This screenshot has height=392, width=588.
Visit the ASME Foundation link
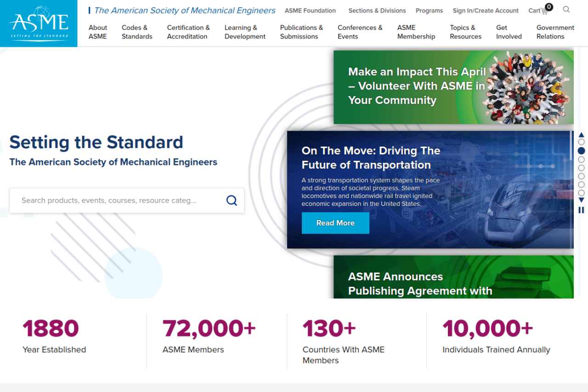point(310,11)
